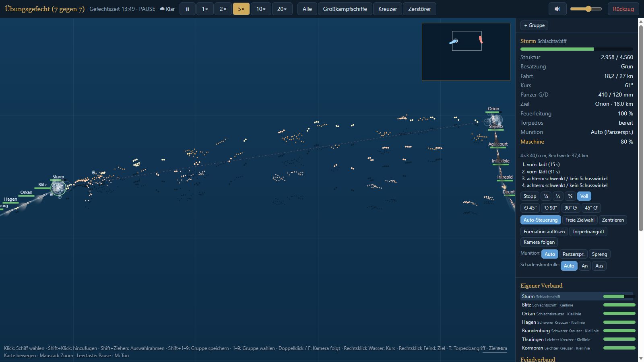Set engine speed to ½
The image size is (644, 362).
coord(558,196)
